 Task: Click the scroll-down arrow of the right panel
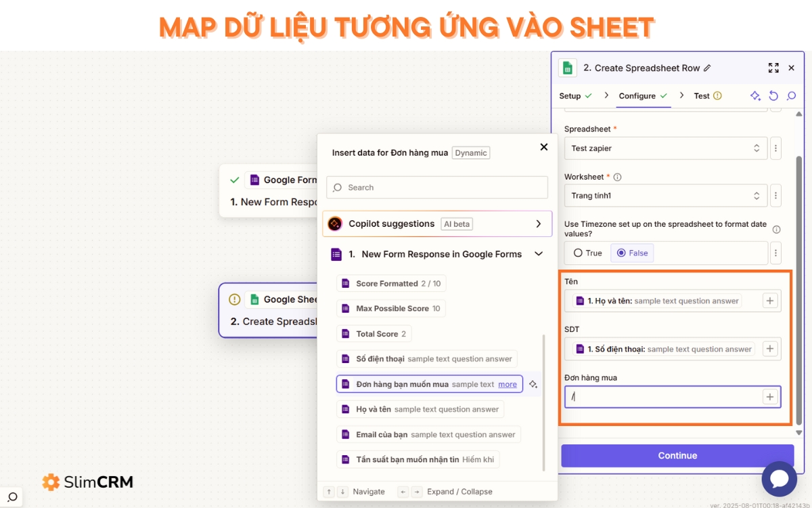pyautogui.click(x=799, y=432)
